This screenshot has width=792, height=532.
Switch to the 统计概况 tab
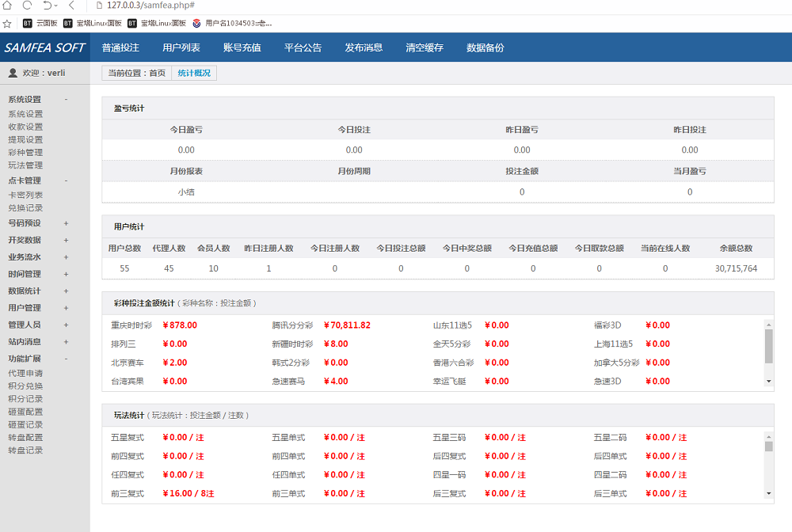pos(194,73)
